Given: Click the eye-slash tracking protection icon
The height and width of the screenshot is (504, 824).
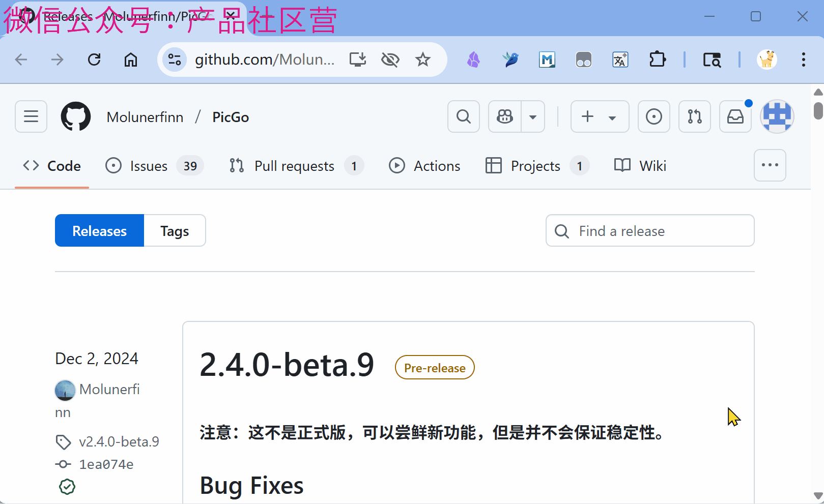Looking at the screenshot, I should (390, 60).
